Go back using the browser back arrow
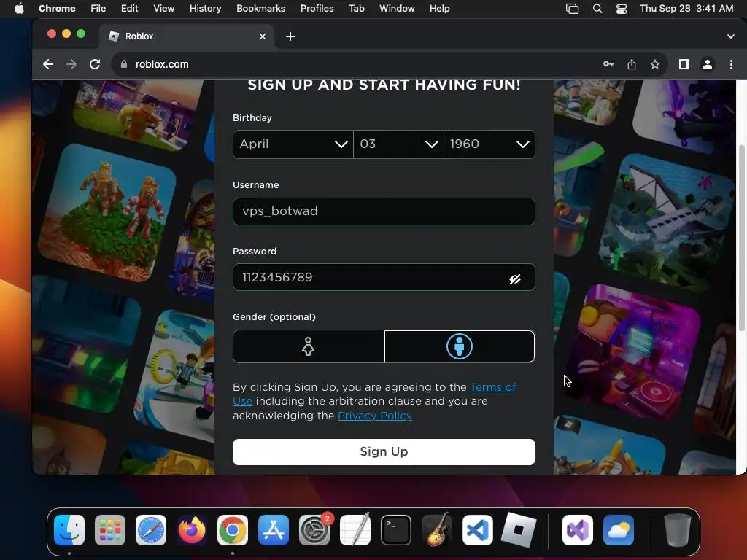747x560 pixels. click(47, 64)
